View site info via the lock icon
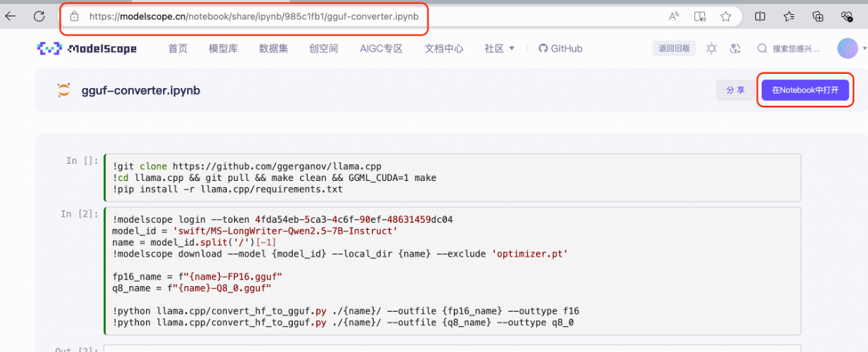Image resolution: width=868 pixels, height=352 pixels. tap(74, 16)
